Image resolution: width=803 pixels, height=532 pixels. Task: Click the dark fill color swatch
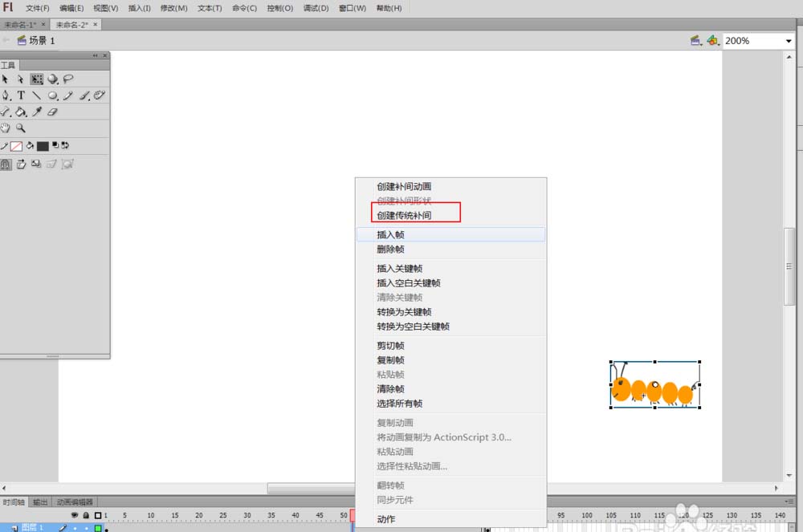click(x=43, y=146)
